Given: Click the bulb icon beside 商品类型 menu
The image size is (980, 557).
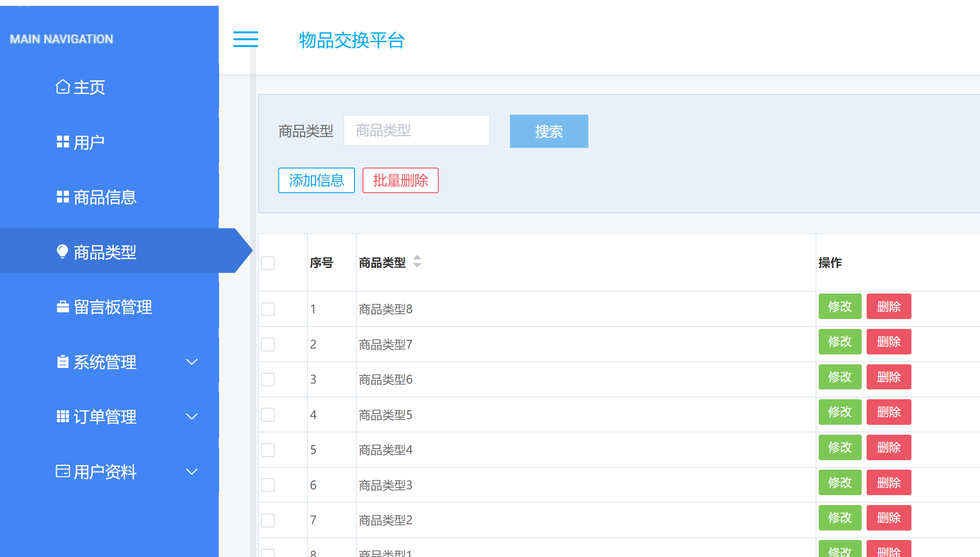Looking at the screenshot, I should point(63,251).
